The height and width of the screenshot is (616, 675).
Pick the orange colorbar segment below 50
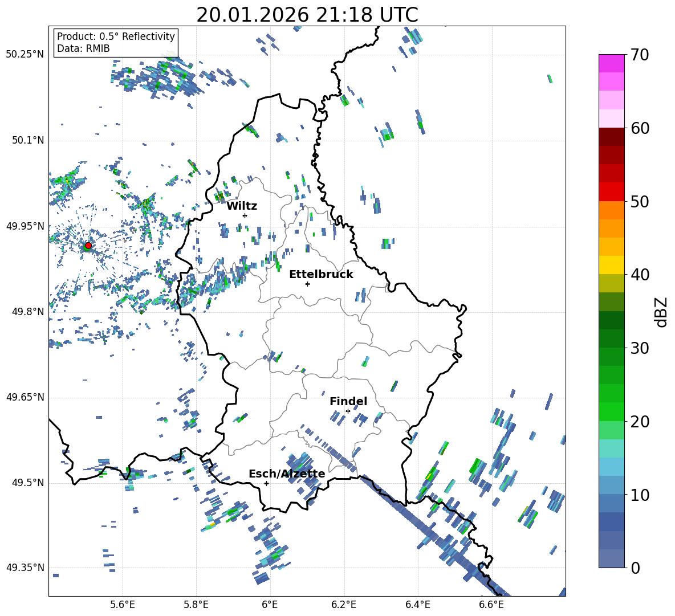click(611, 210)
